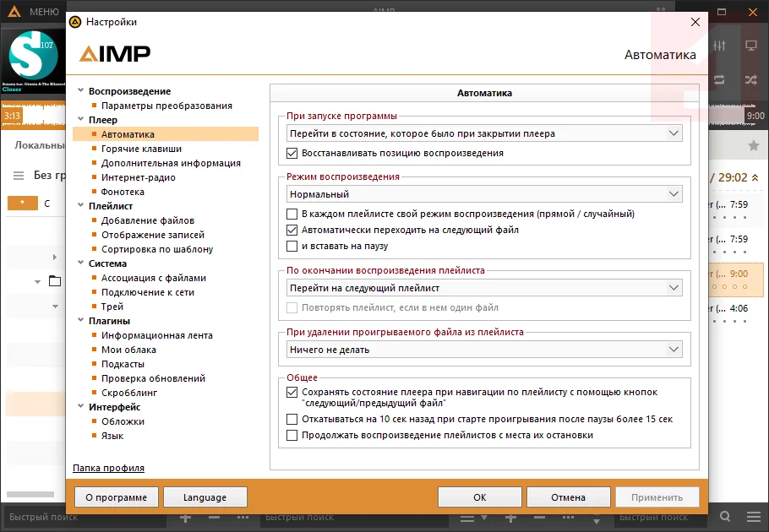Toggle the repeat icon in the player
Screen dimensions: 769x532
coord(719,79)
